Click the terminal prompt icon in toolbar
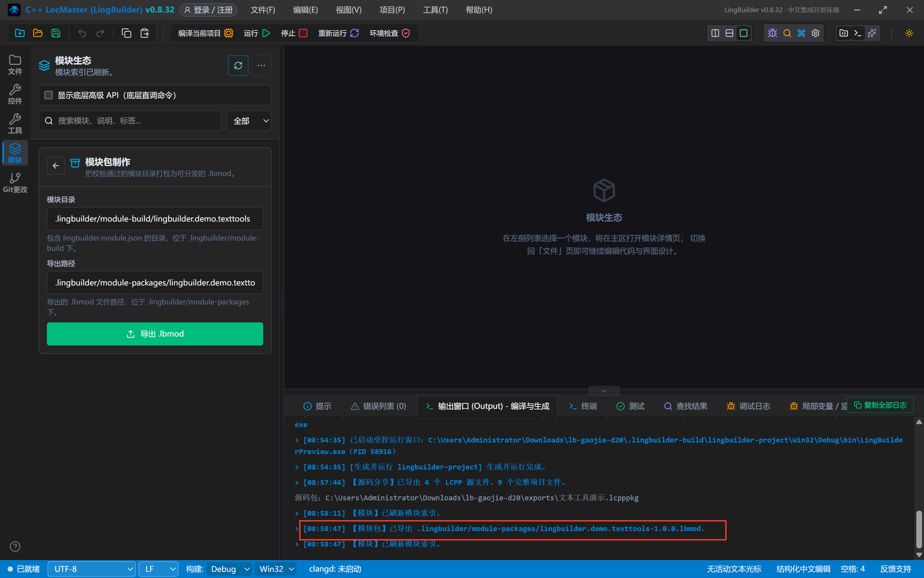 858,33
